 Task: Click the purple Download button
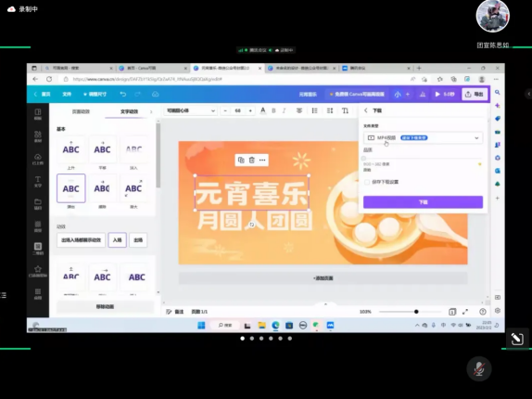[x=423, y=202]
